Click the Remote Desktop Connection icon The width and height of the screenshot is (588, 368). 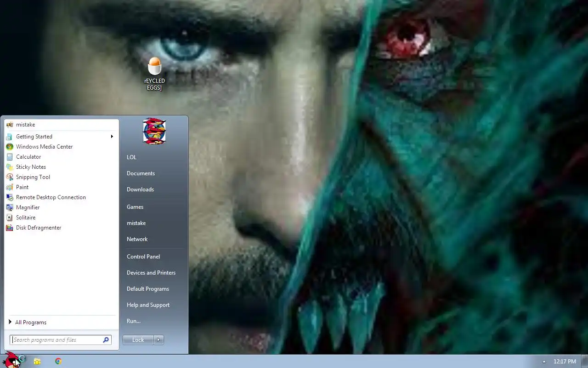pos(10,197)
